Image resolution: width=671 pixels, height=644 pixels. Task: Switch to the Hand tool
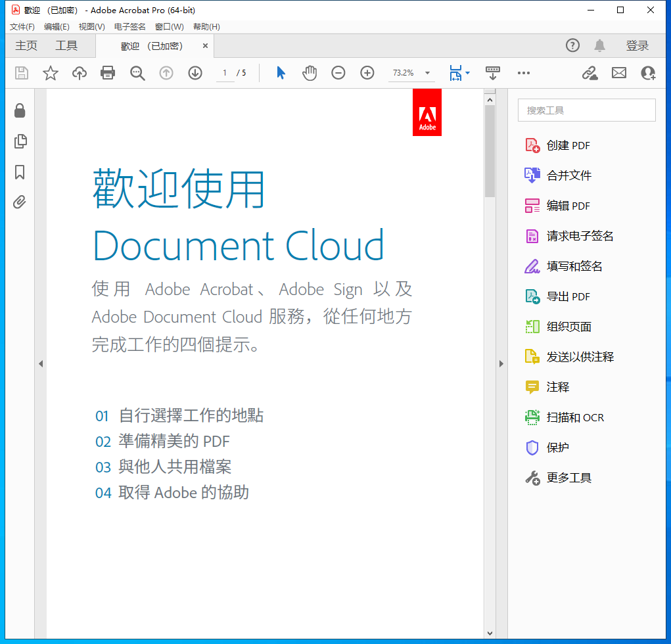click(309, 73)
